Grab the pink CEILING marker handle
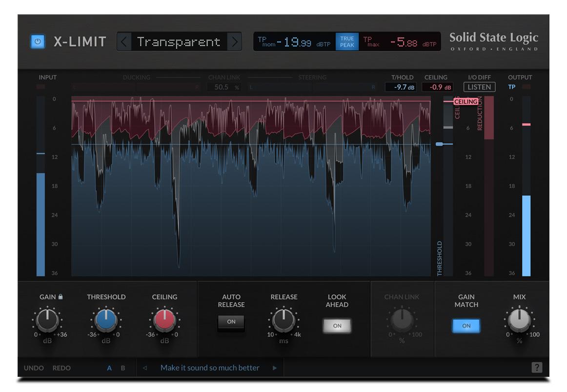The width and height of the screenshot is (567, 392). tap(466, 102)
